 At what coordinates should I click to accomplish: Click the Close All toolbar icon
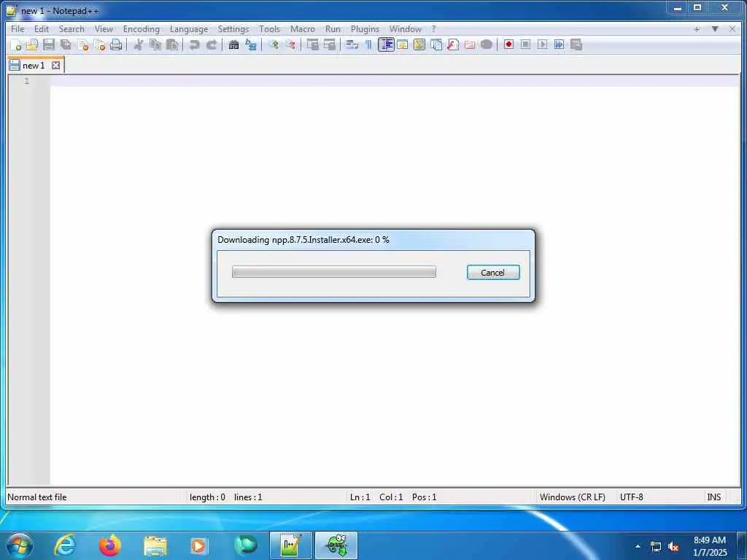point(99,44)
